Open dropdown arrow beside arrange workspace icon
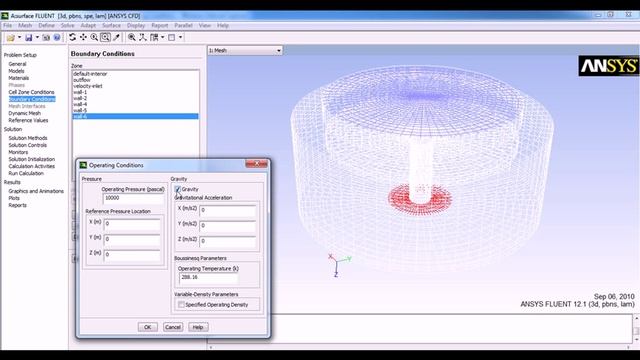This screenshot has width=640, height=360. coord(162,38)
